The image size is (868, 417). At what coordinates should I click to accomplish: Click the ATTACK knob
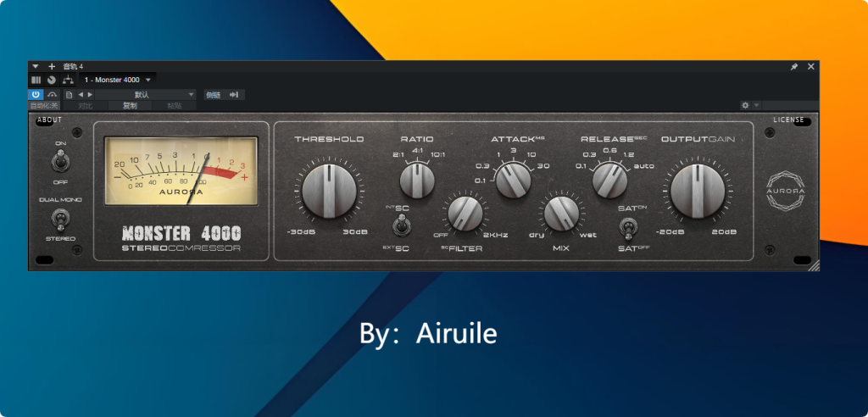pyautogui.click(x=513, y=180)
